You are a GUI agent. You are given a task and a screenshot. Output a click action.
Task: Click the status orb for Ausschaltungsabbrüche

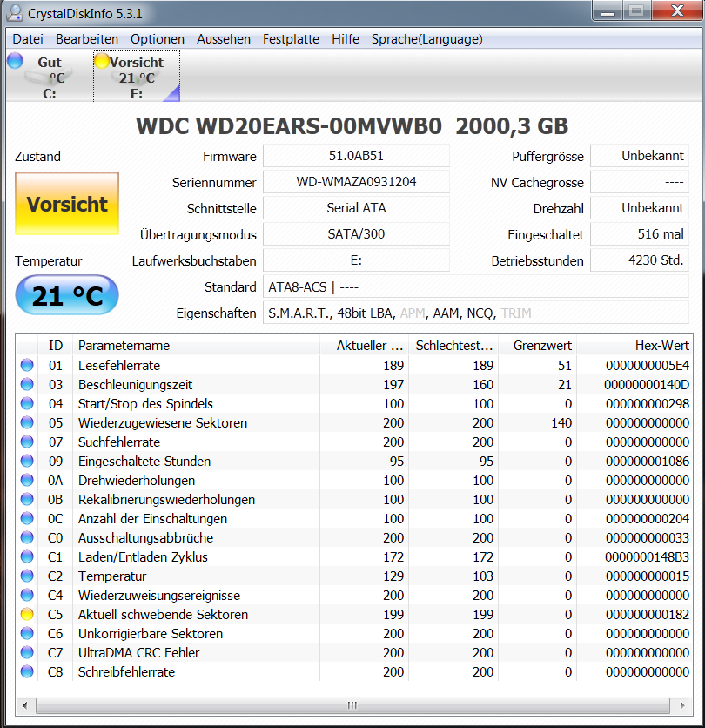coord(27,537)
